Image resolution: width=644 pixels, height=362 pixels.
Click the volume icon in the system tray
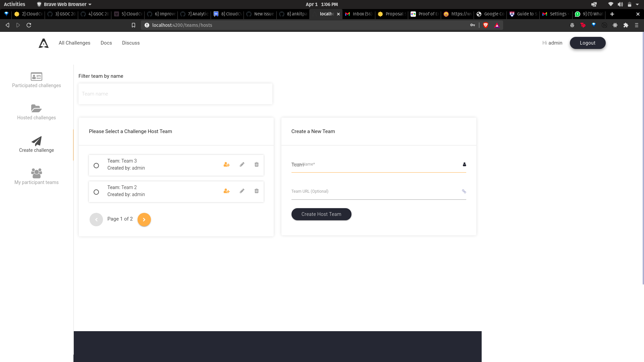click(621, 4)
